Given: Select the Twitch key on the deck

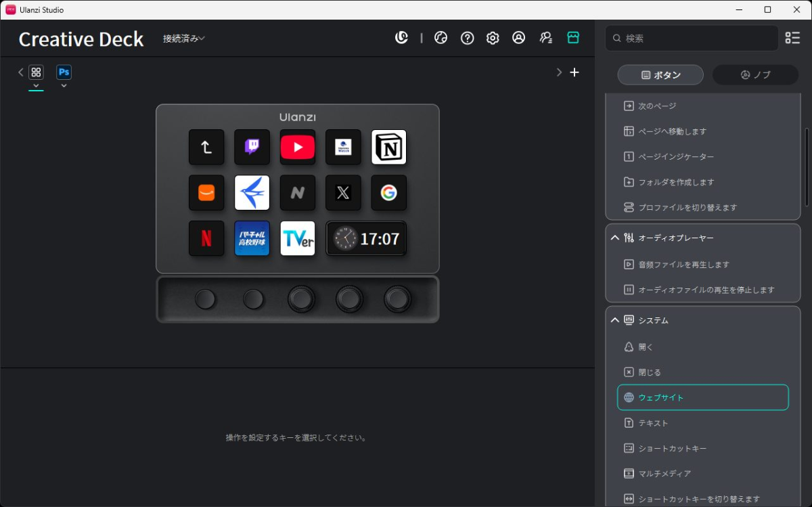Looking at the screenshot, I should tap(252, 147).
